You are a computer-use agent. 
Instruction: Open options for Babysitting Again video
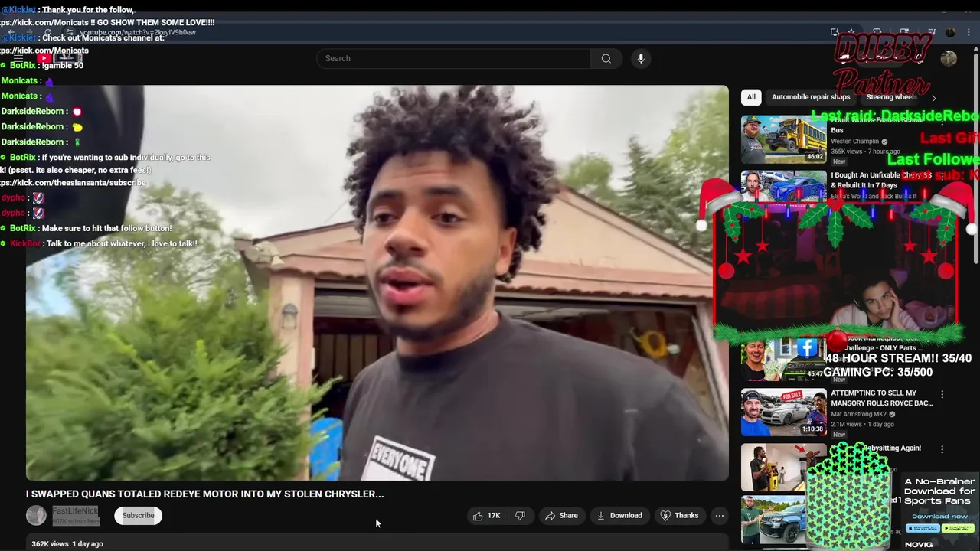942,449
